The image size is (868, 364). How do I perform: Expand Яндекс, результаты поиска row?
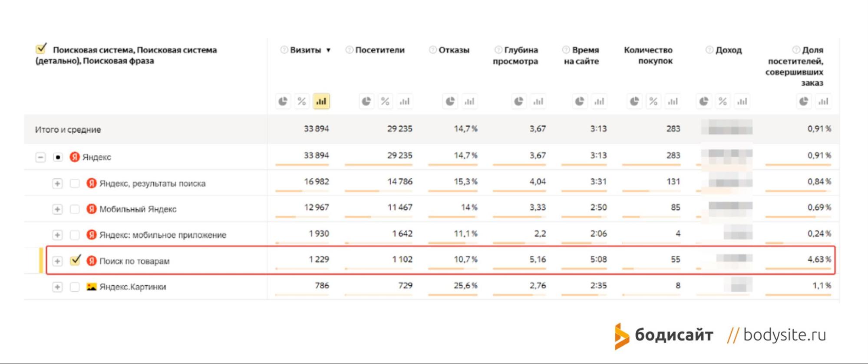(x=57, y=183)
